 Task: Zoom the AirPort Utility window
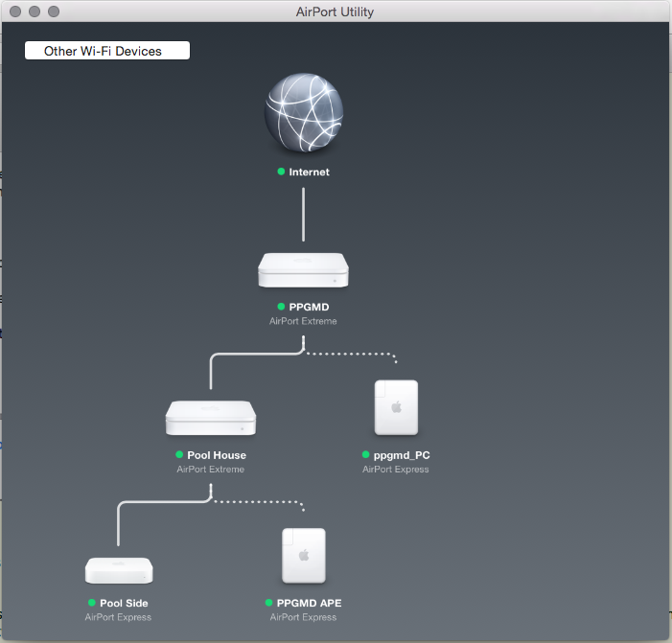click(54, 11)
